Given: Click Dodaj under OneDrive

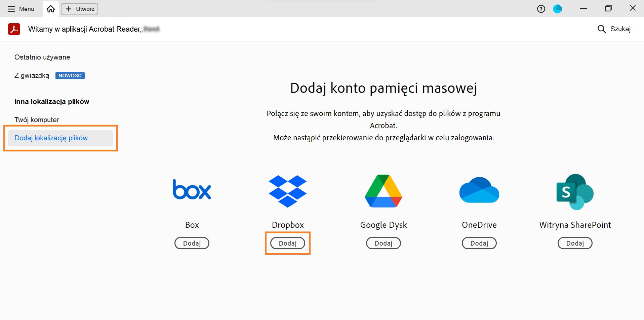Looking at the screenshot, I should 479,243.
